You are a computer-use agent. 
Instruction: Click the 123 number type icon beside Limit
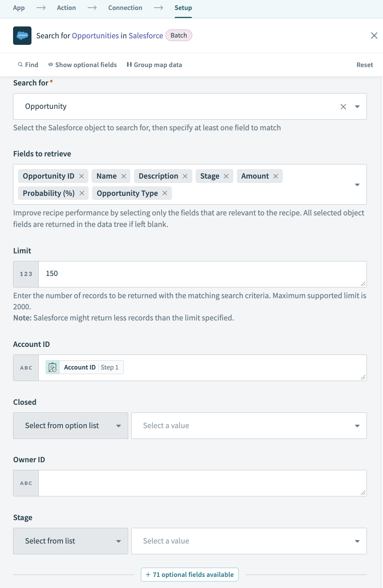[x=26, y=274]
